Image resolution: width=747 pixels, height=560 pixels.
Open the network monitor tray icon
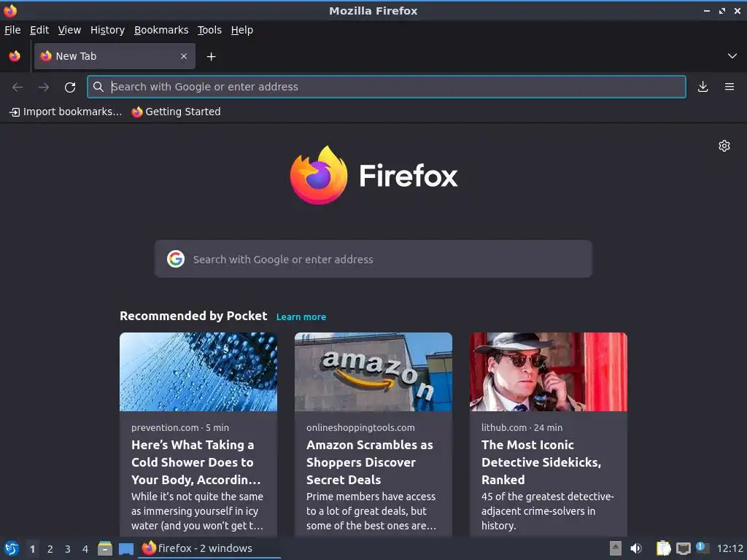coord(683,548)
